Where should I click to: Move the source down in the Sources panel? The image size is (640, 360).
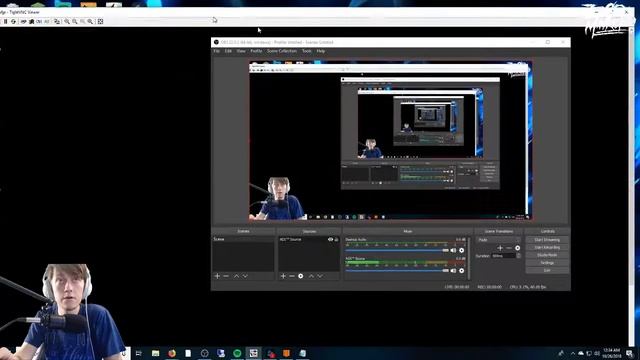pos(320,276)
